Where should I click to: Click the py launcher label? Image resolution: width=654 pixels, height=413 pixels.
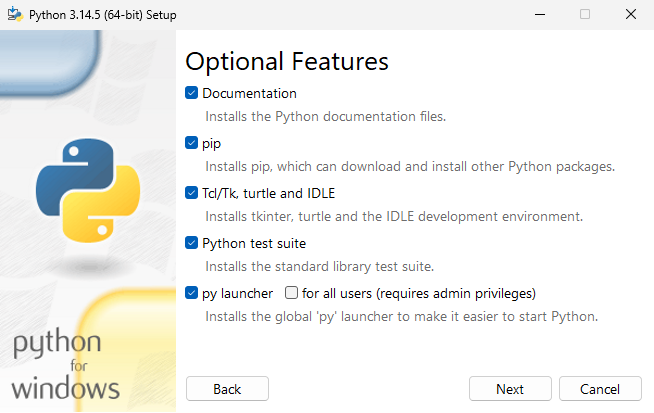(x=237, y=294)
